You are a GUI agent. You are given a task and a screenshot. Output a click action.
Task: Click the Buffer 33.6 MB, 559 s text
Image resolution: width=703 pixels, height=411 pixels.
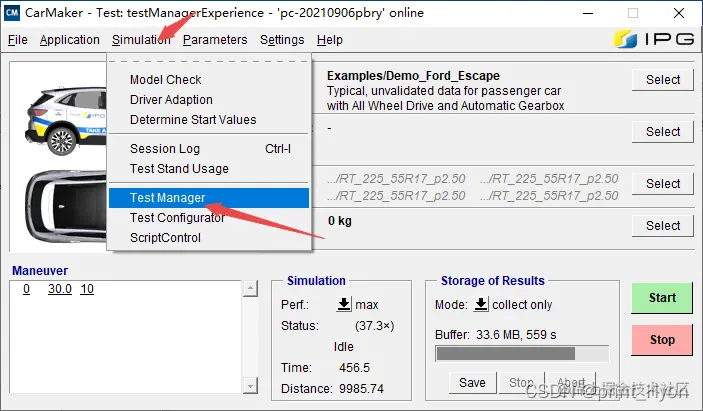pyautogui.click(x=495, y=335)
